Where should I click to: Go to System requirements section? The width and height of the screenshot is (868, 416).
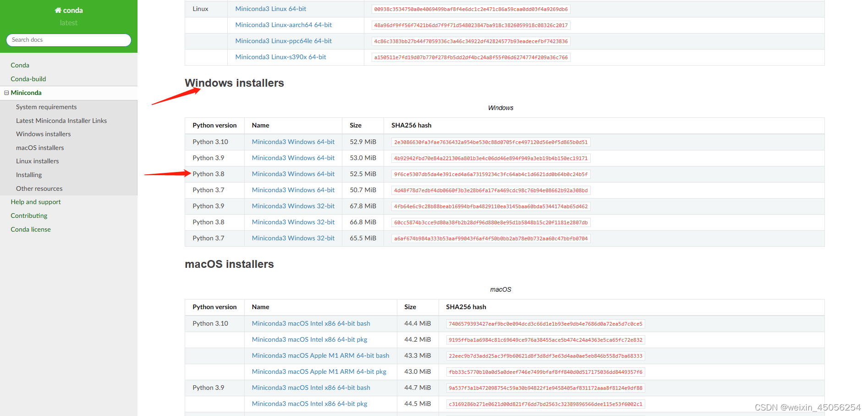(x=46, y=107)
